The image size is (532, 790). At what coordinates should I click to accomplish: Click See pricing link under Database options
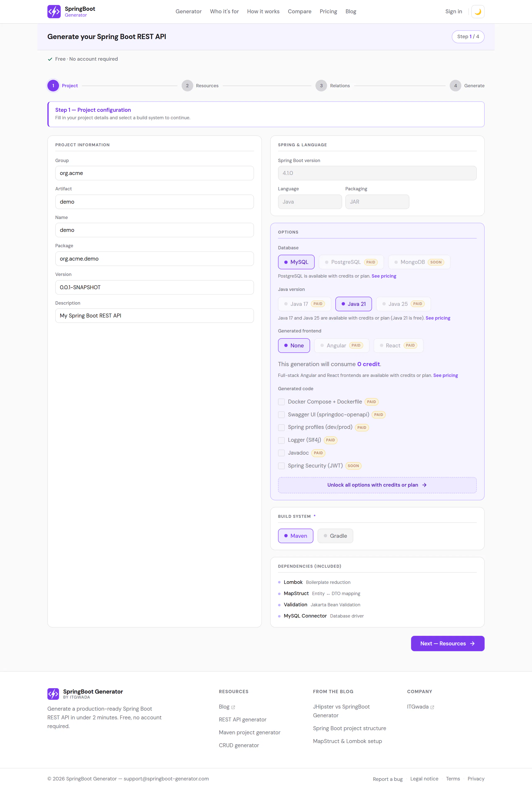[384, 276]
